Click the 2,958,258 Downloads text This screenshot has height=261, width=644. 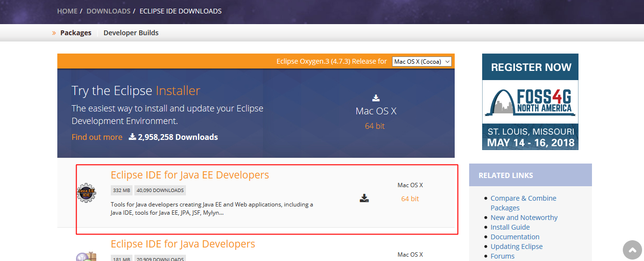point(178,137)
